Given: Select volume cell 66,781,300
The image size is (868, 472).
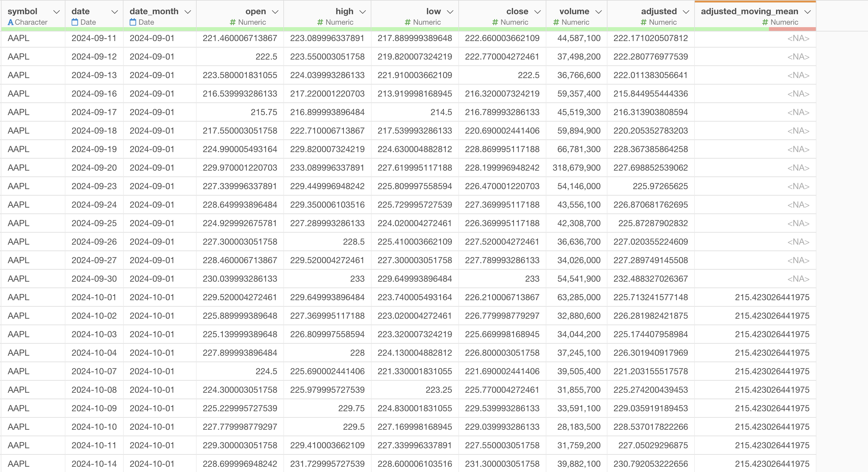Looking at the screenshot, I should pos(577,149).
